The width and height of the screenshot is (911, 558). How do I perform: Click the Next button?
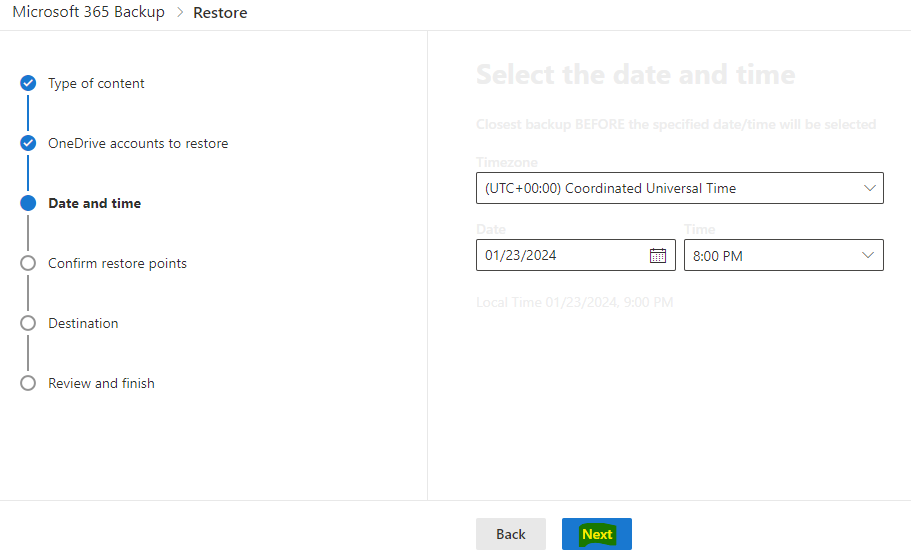[x=597, y=534]
